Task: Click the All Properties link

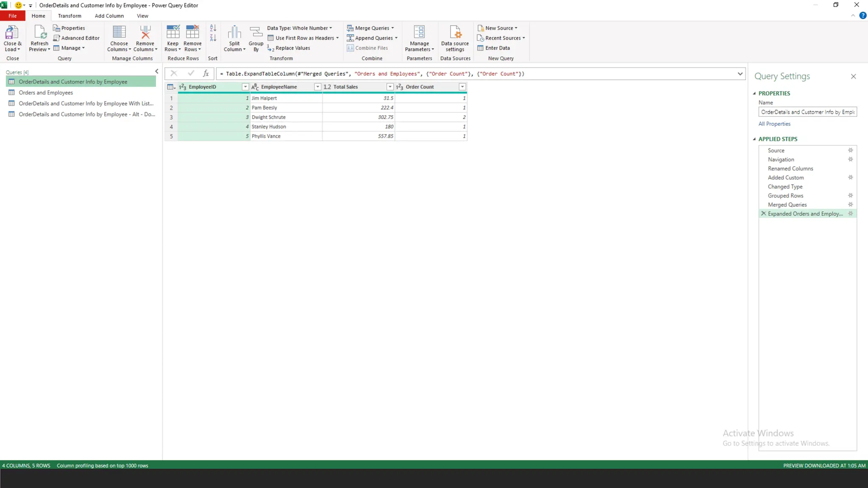Action: (x=774, y=124)
